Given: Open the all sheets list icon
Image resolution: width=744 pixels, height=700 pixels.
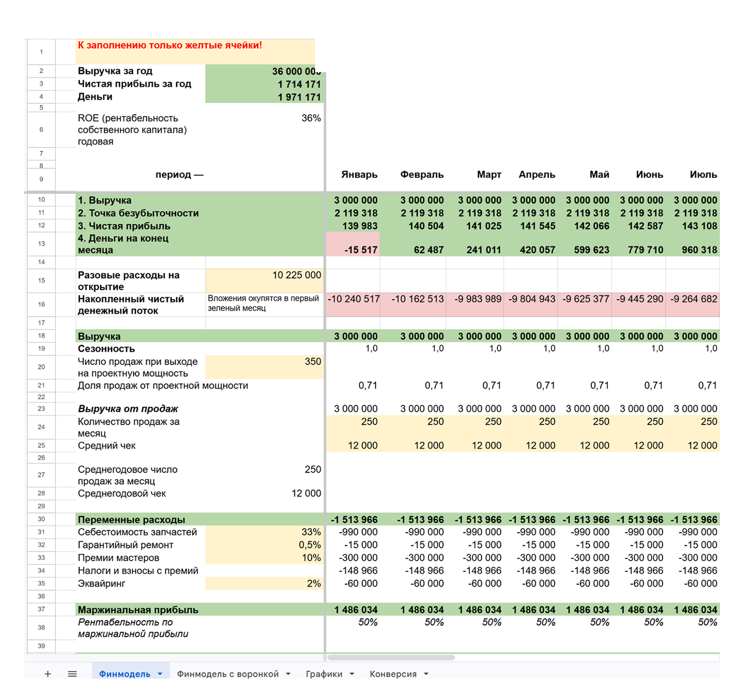Looking at the screenshot, I should pos(72,674).
